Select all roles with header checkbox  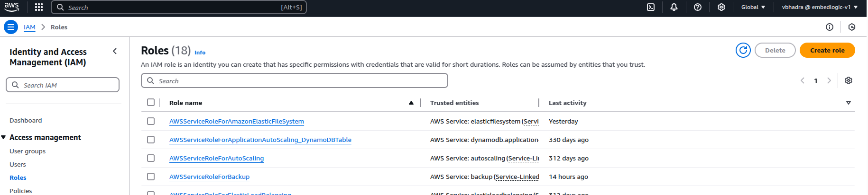[x=151, y=102]
